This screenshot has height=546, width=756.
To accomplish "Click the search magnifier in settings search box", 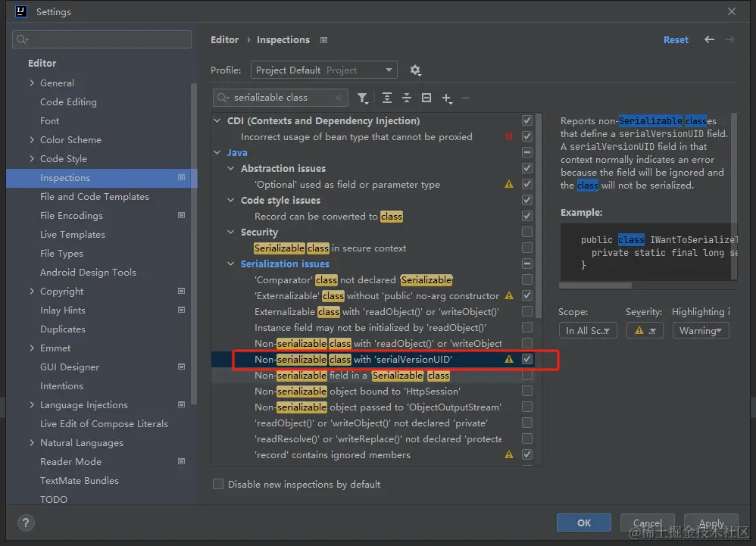I will (22, 39).
